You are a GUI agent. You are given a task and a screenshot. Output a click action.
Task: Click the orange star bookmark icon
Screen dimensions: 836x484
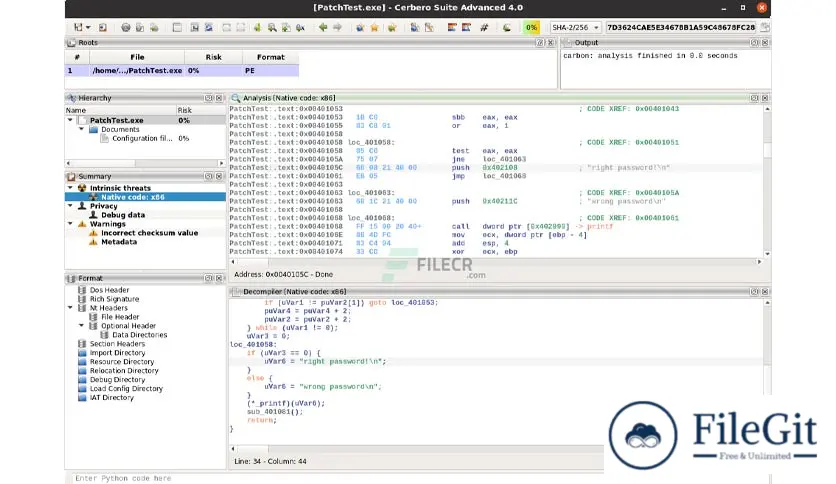(374, 27)
